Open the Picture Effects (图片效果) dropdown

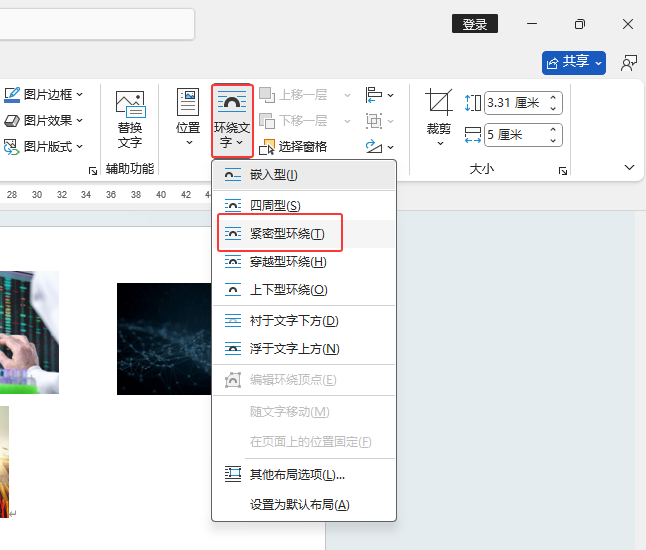(43, 121)
